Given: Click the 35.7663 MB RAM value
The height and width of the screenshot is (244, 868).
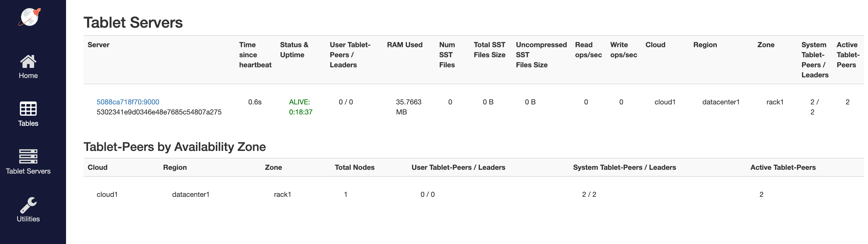Looking at the screenshot, I should (409, 107).
